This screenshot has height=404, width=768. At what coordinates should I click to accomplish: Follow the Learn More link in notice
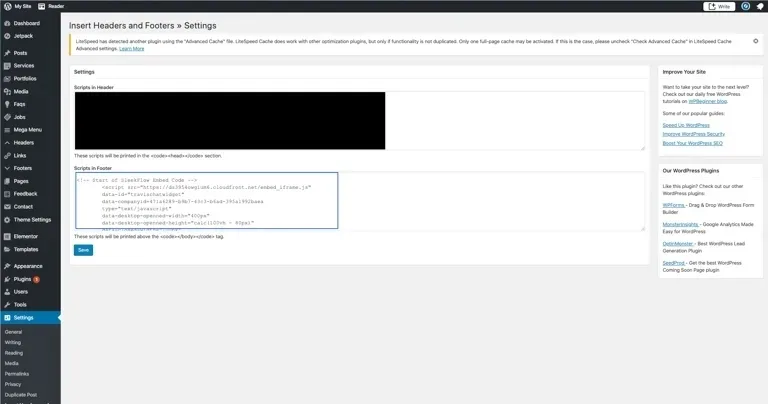(x=131, y=48)
